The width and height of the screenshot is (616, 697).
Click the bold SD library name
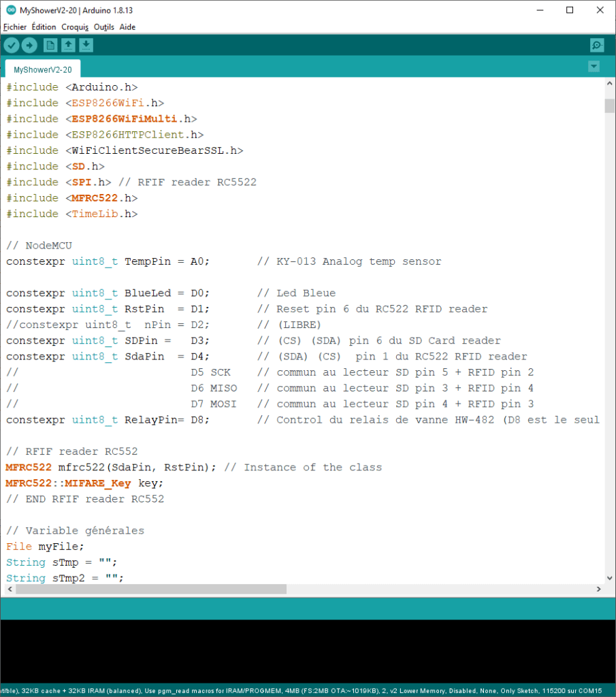pos(78,166)
